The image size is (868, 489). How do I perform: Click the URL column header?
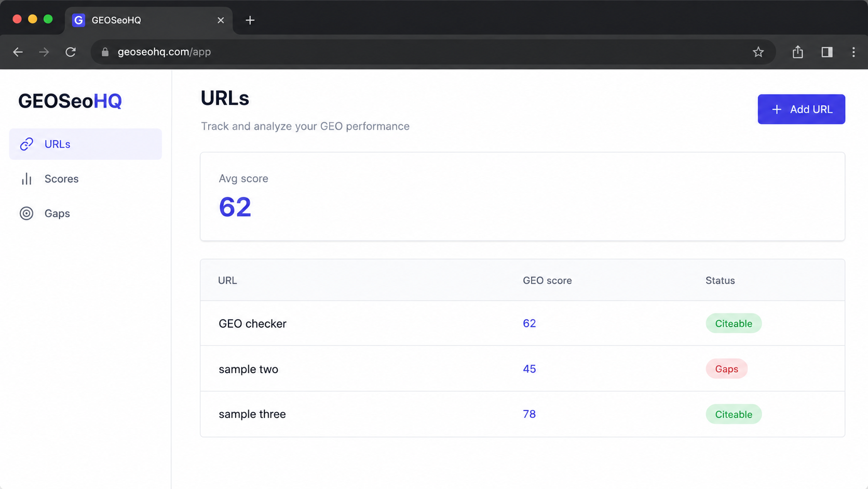click(227, 281)
